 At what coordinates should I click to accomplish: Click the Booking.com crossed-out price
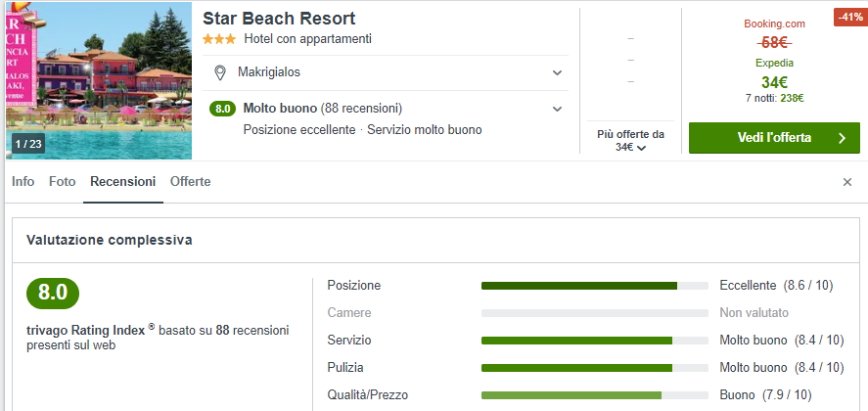click(774, 42)
